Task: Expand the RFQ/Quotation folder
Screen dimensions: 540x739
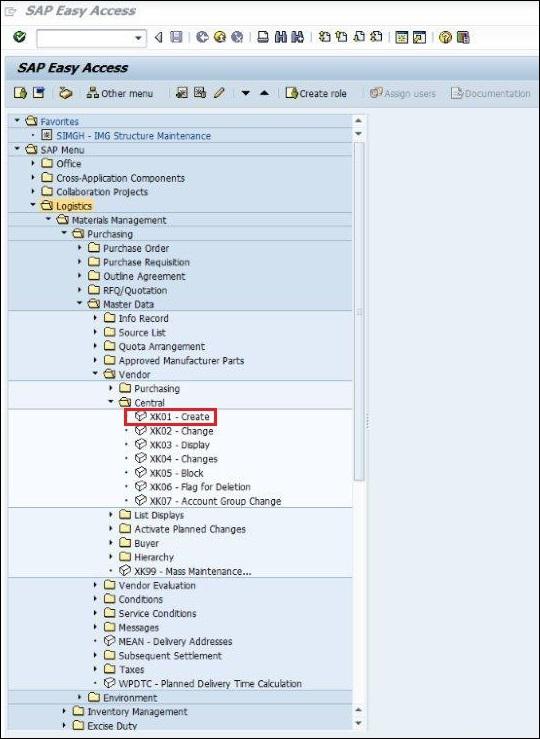Action: [80, 289]
